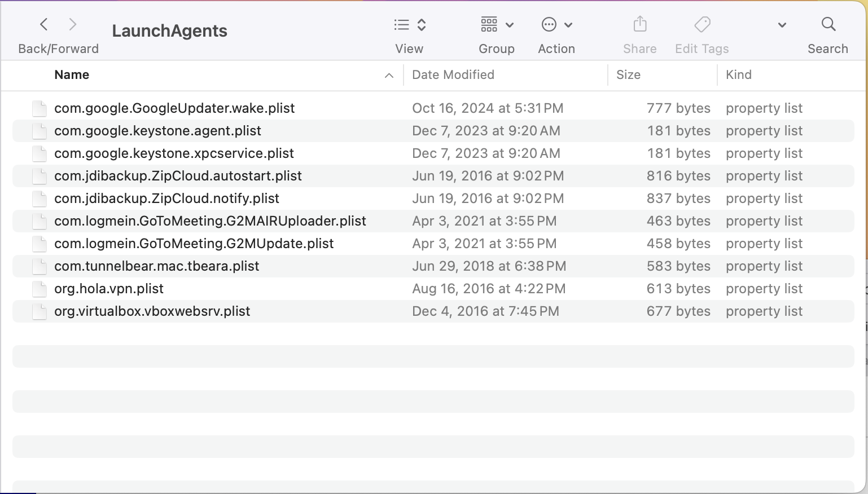Expand the toolbar overflow chevron

[x=782, y=25]
